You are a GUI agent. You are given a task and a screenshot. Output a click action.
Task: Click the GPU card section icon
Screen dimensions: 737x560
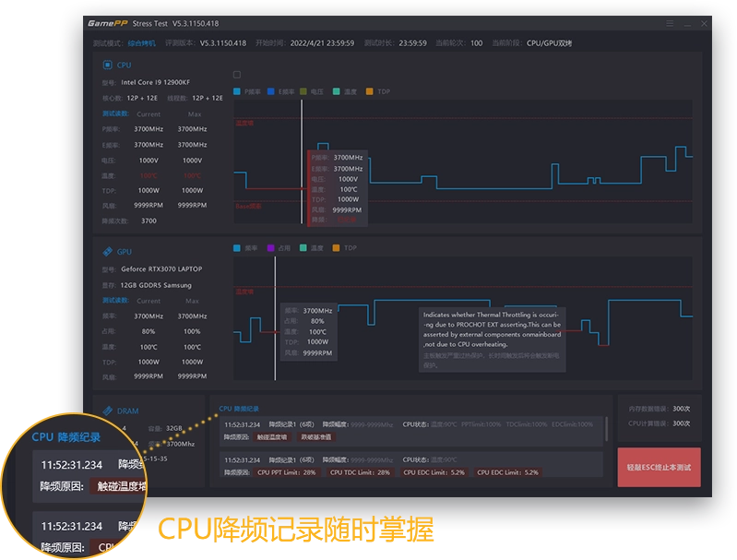click(x=108, y=252)
